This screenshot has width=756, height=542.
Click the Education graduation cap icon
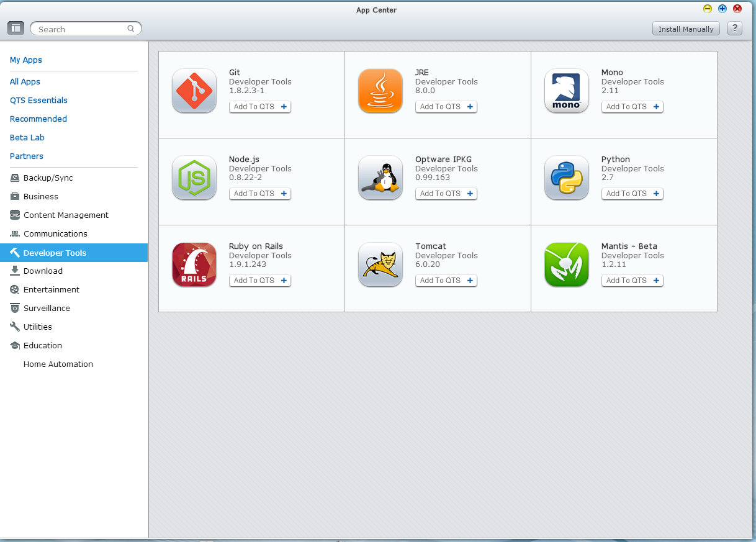click(x=15, y=345)
